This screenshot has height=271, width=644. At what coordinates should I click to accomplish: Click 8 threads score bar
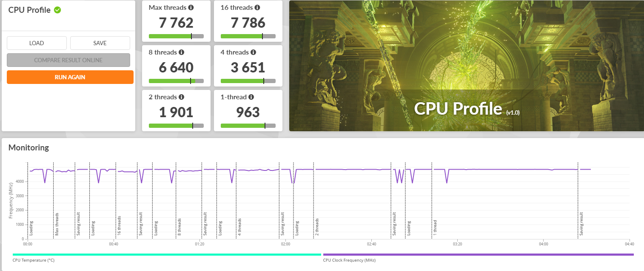click(176, 81)
